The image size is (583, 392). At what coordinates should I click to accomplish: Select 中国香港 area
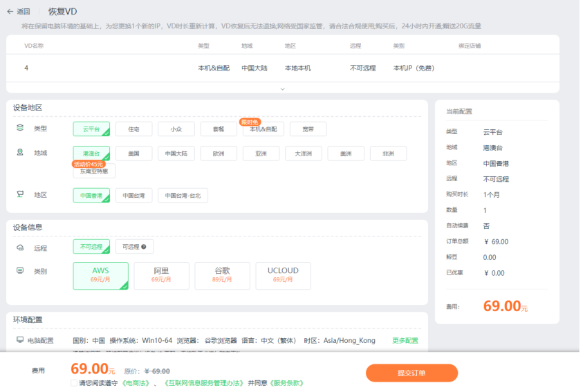91,196
